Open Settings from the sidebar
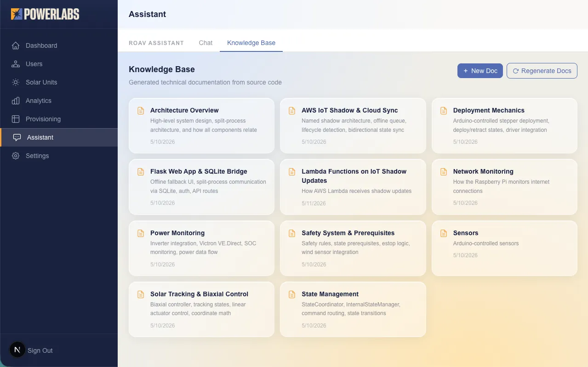This screenshot has height=367, width=588. pyautogui.click(x=59, y=156)
